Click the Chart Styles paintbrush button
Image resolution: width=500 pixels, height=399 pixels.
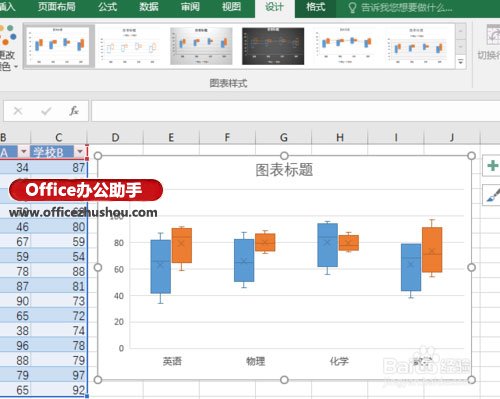click(493, 195)
